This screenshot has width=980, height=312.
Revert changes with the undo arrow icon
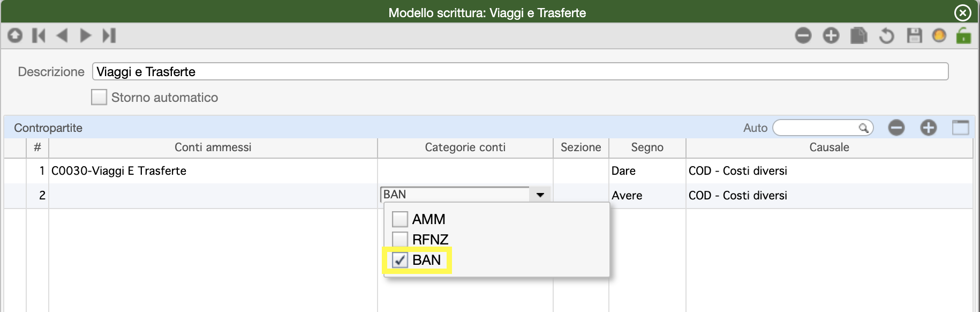coord(887,36)
